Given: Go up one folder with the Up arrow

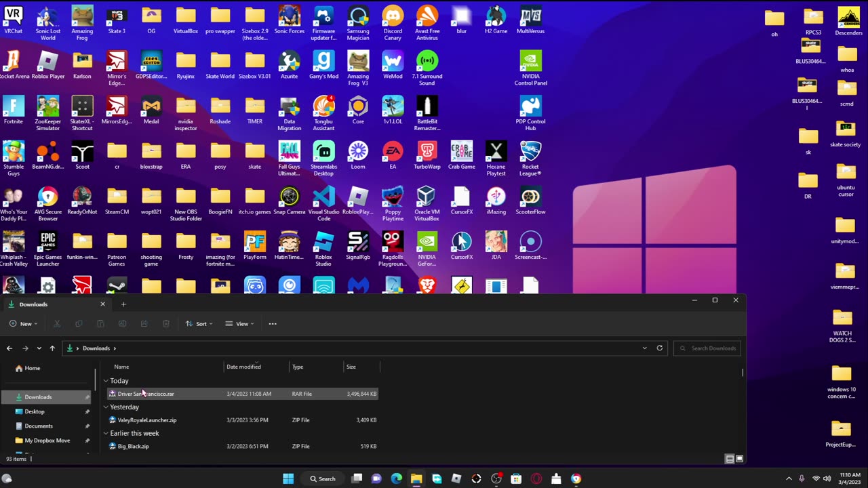Looking at the screenshot, I should tap(52, 348).
